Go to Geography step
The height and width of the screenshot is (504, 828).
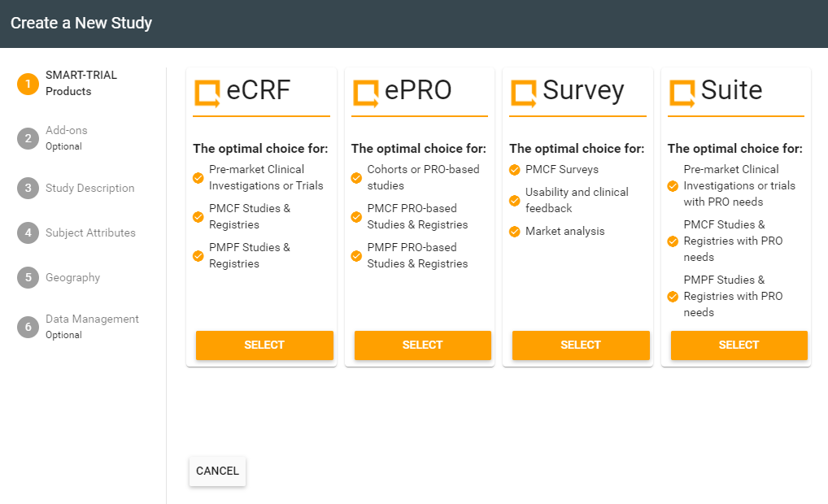(73, 277)
